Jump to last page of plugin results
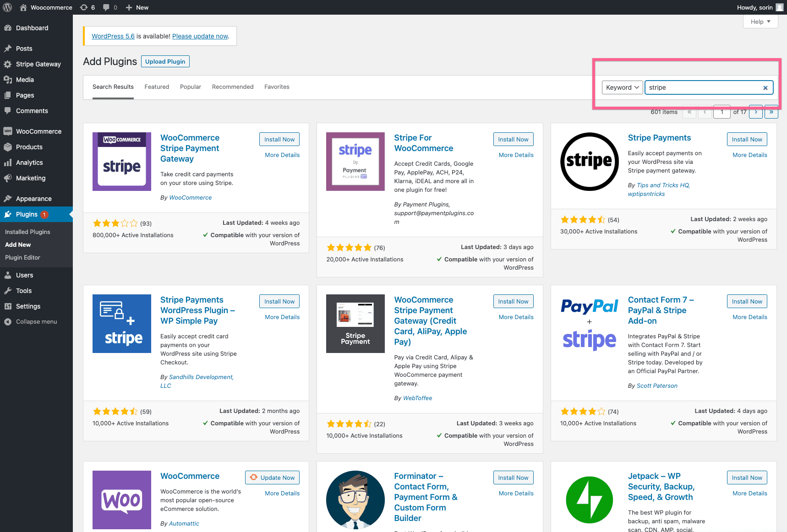Viewport: 787px width, 532px height. point(771,112)
